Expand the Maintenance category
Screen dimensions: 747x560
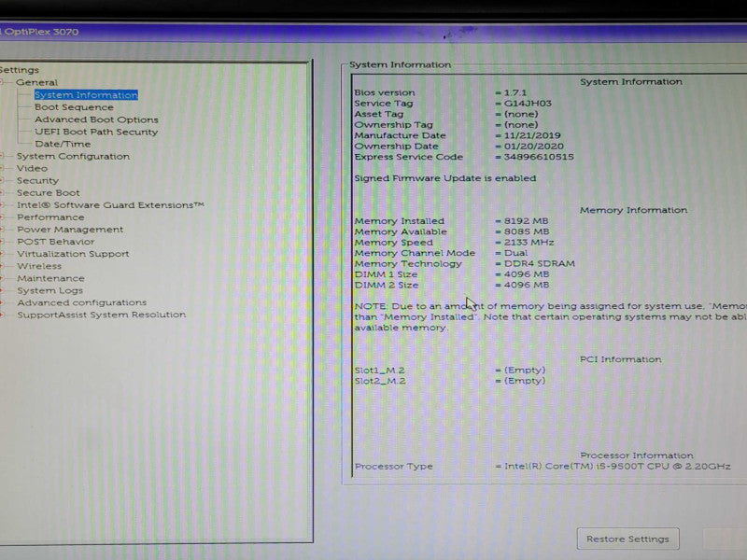point(51,278)
